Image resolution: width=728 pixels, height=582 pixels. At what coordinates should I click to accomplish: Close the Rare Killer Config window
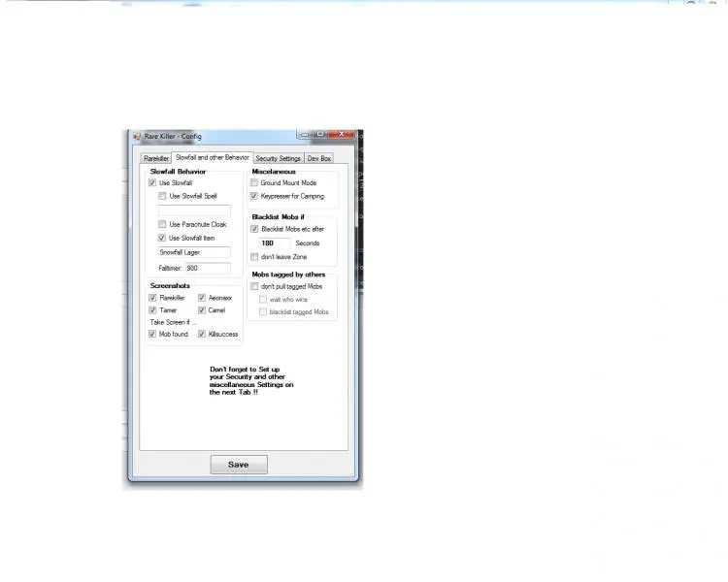(x=341, y=135)
